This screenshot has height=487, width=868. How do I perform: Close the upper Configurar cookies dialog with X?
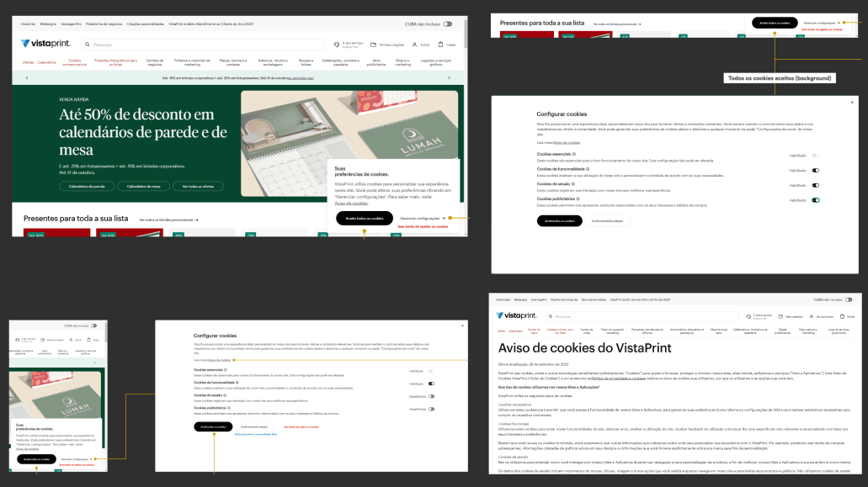(852, 103)
